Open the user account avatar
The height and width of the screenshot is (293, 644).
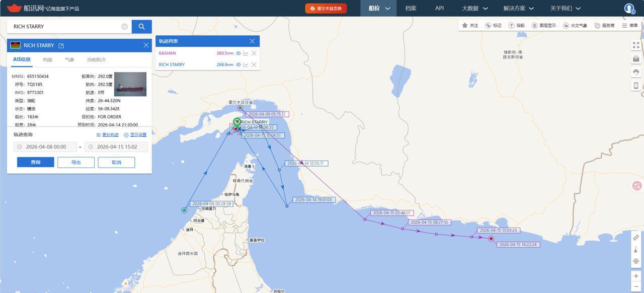click(x=629, y=8)
